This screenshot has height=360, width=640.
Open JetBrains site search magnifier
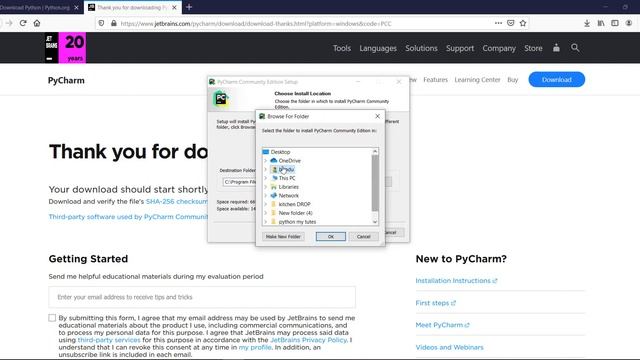575,48
